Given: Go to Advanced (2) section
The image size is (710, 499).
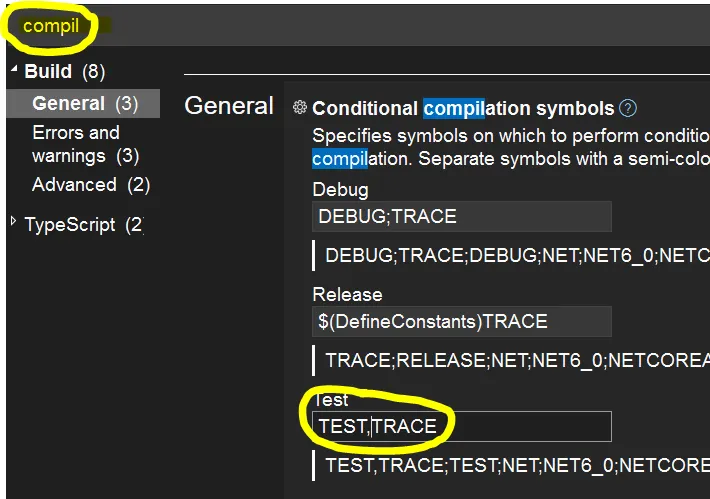Looking at the screenshot, I should point(90,184).
